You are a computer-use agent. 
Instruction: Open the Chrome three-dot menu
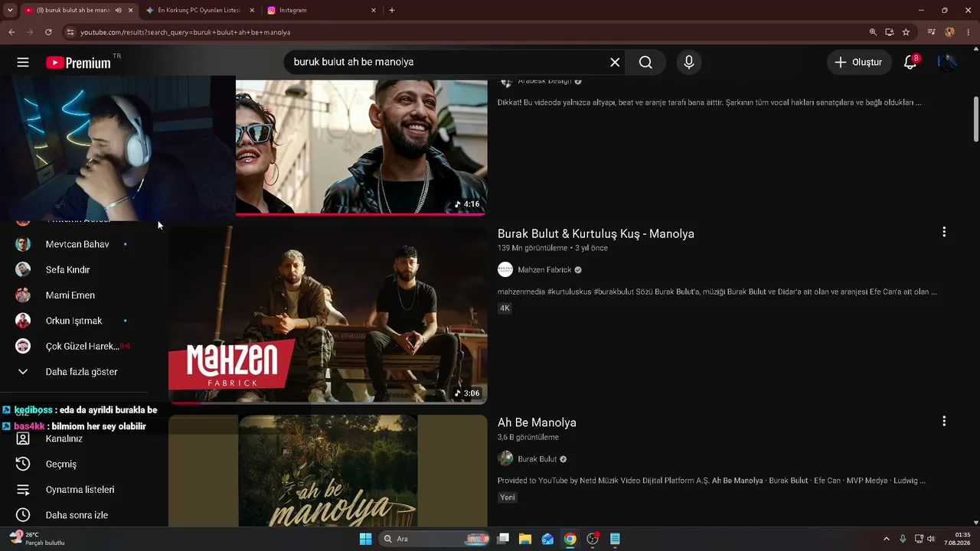968,32
